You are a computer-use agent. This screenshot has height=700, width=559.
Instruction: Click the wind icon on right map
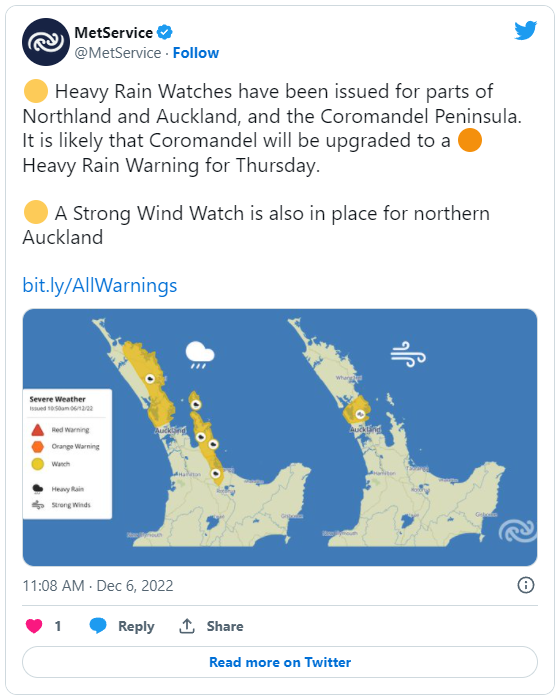coord(408,354)
